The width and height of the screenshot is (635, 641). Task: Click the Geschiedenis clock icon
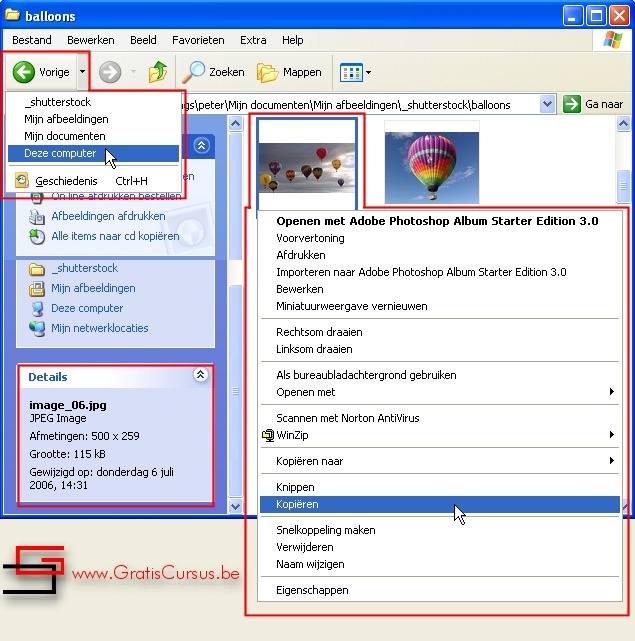tap(22, 180)
